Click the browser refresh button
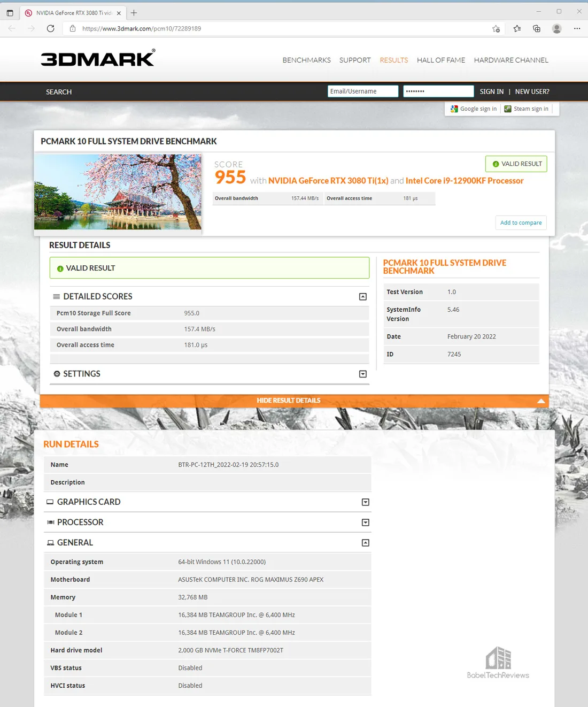Screen dimensions: 588x707 coord(51,28)
